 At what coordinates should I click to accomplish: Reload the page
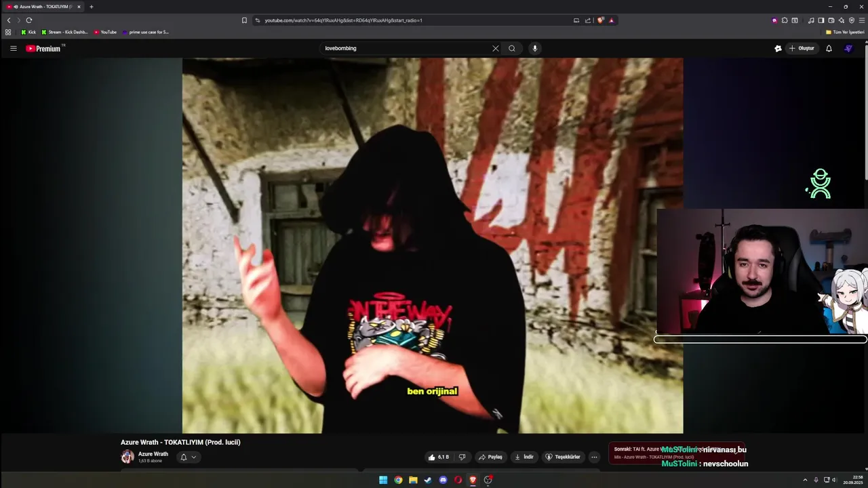tap(29, 20)
